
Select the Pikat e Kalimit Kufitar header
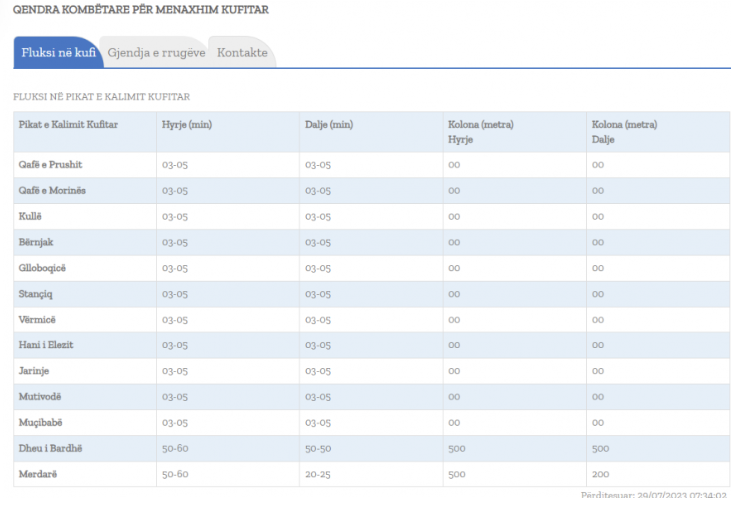(x=68, y=125)
